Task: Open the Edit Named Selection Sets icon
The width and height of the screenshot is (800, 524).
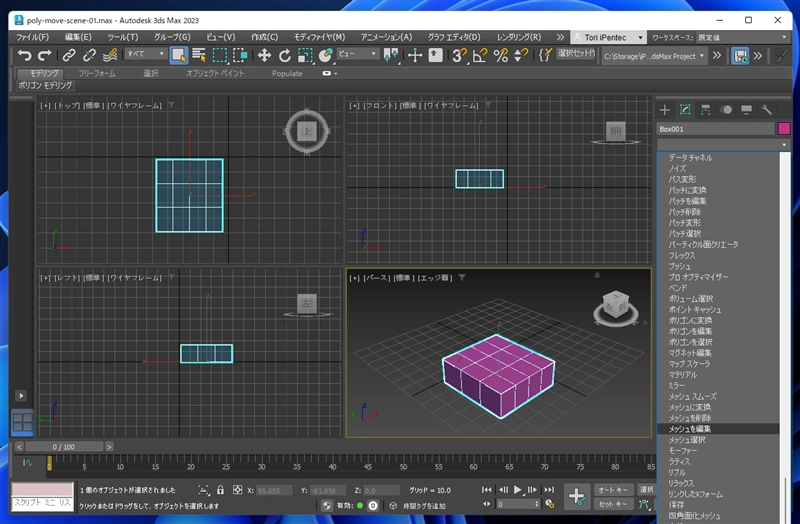Action: point(545,55)
